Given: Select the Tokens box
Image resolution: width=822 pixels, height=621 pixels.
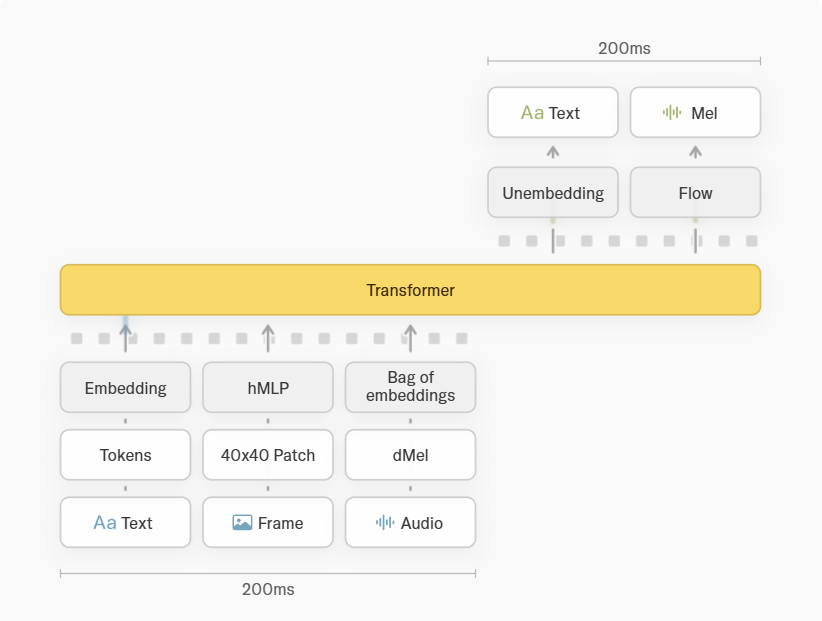Looking at the screenshot, I should point(125,455).
